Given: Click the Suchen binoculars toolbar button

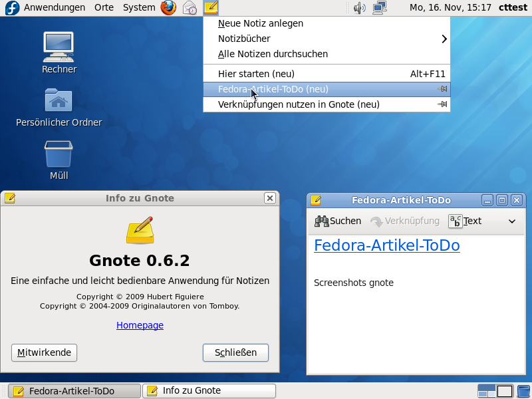Looking at the screenshot, I should (x=338, y=221).
